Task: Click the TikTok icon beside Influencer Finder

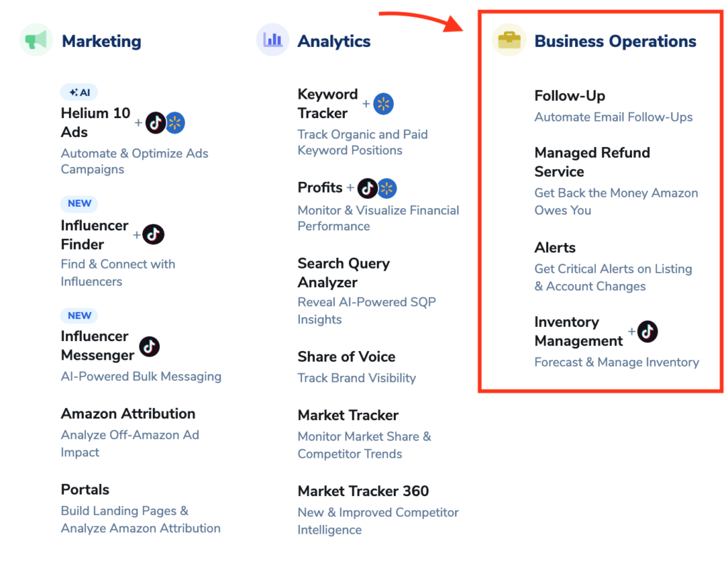Action: coord(154,235)
